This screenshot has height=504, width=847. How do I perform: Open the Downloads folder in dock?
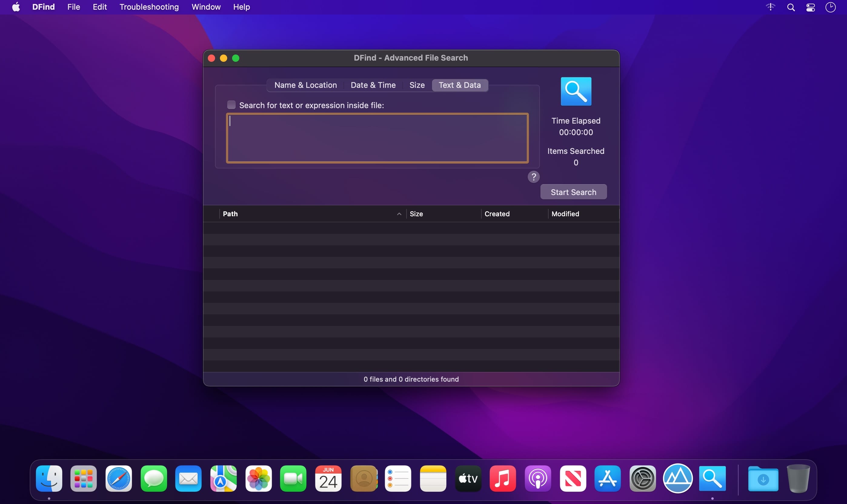click(x=763, y=479)
